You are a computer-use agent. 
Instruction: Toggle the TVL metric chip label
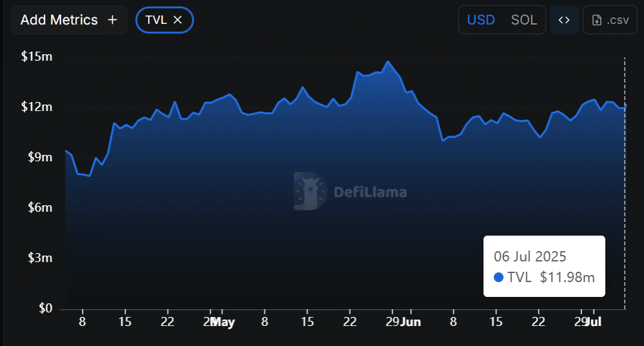click(155, 20)
